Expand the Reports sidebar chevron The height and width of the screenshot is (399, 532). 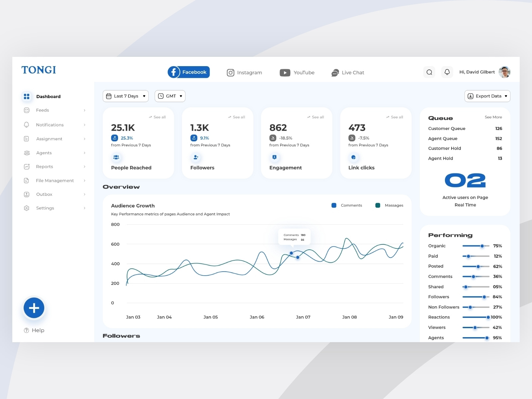pyautogui.click(x=84, y=167)
